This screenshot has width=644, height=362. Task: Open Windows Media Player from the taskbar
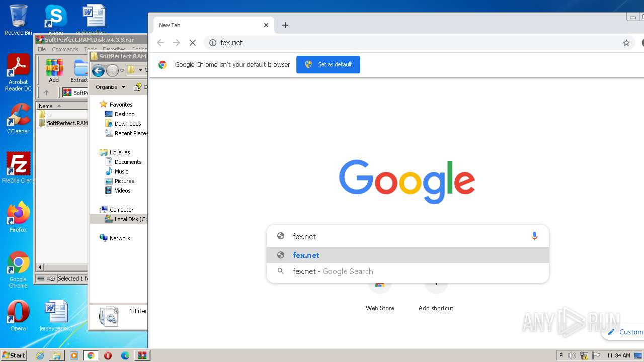point(74,355)
